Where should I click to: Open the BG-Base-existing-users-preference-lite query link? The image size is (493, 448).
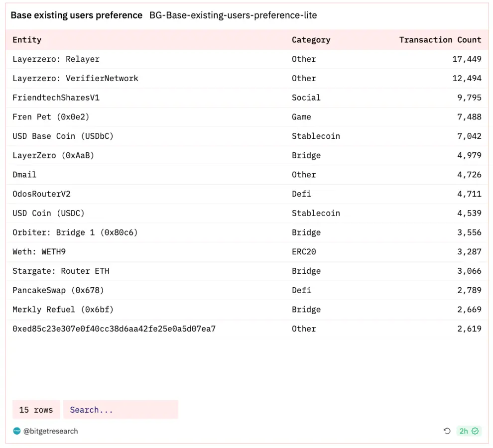pos(233,15)
